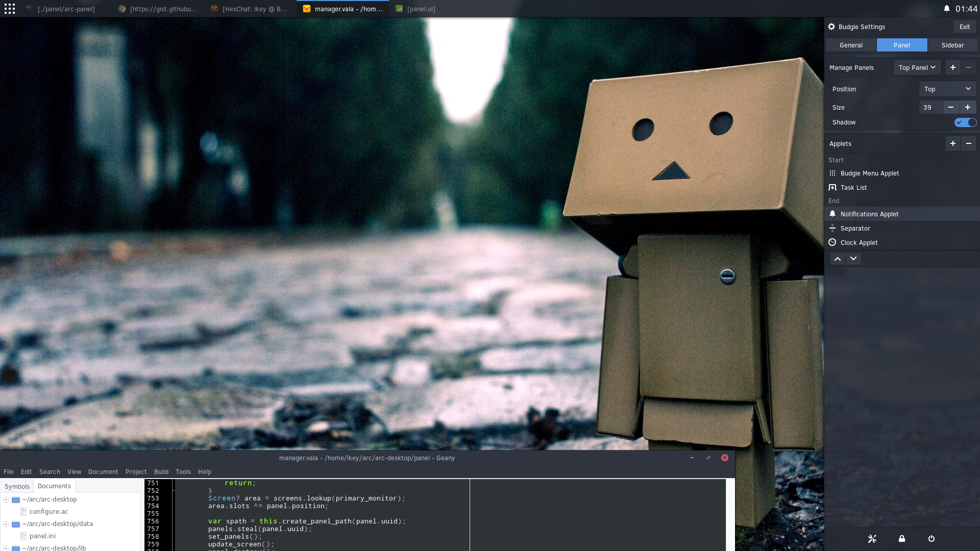Select the Notifications Applet row
This screenshot has height=551, width=980.
coord(901,214)
